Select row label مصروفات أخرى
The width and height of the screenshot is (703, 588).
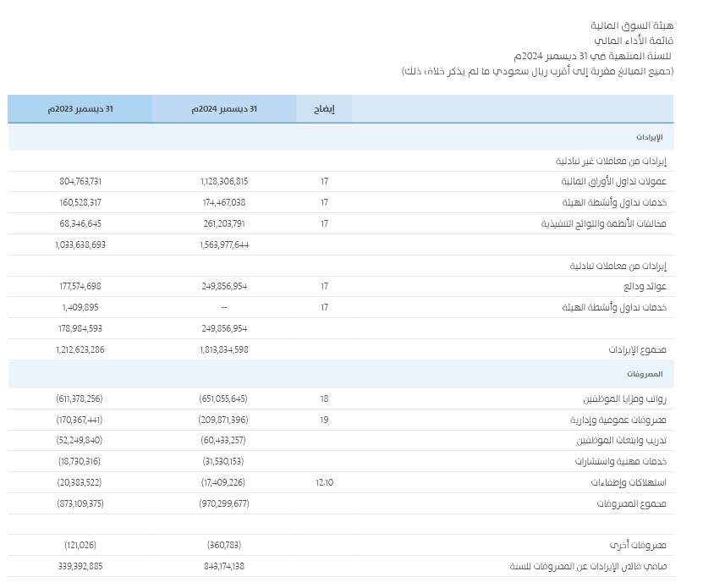coord(638,546)
